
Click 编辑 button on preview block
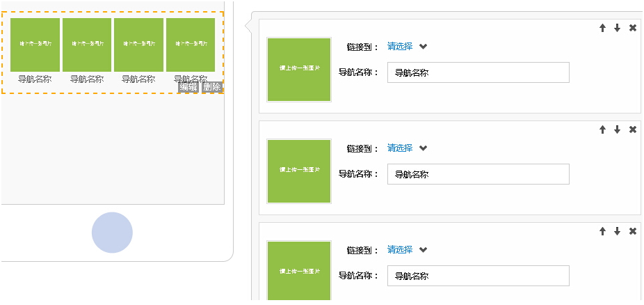click(188, 87)
